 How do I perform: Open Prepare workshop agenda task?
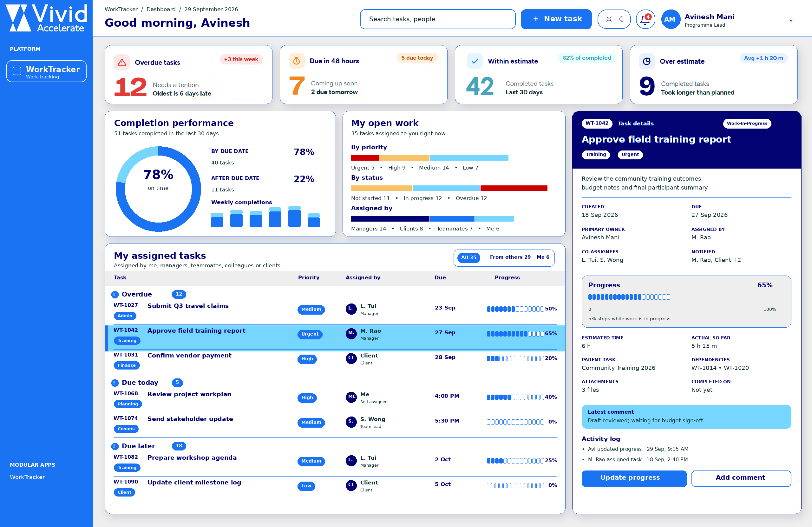[x=192, y=458]
